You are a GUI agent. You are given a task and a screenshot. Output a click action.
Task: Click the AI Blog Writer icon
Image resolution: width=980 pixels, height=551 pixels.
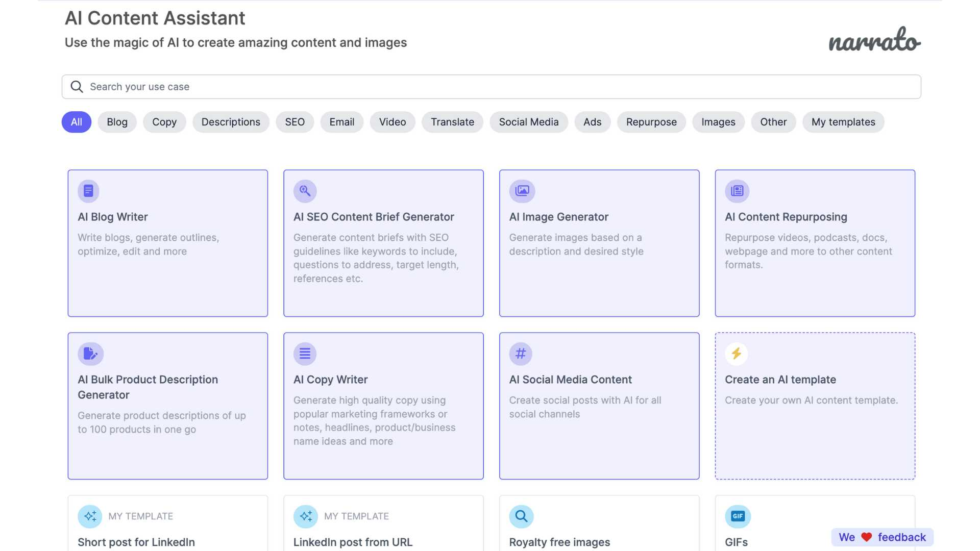88,191
